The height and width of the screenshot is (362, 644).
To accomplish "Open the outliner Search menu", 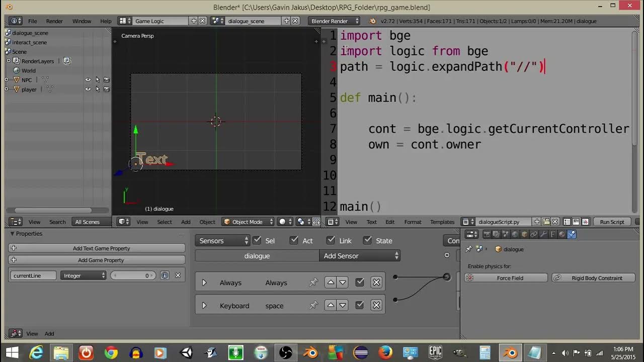I will 57,222.
